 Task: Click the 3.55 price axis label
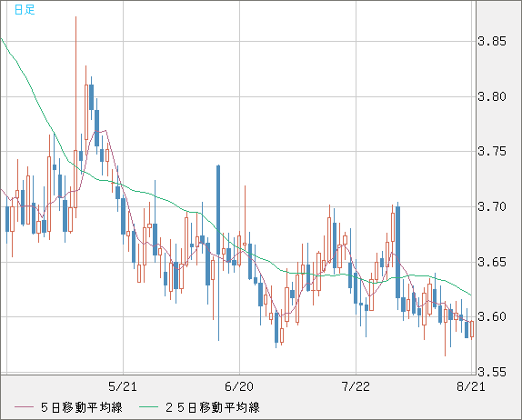pos(492,372)
